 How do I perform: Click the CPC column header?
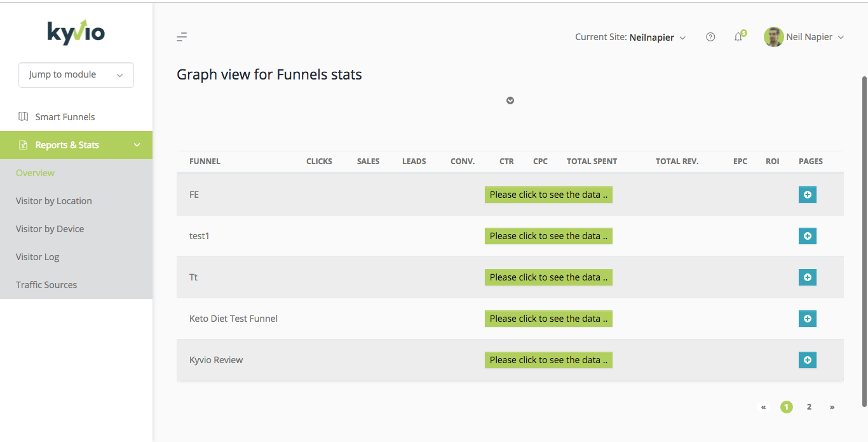click(540, 162)
